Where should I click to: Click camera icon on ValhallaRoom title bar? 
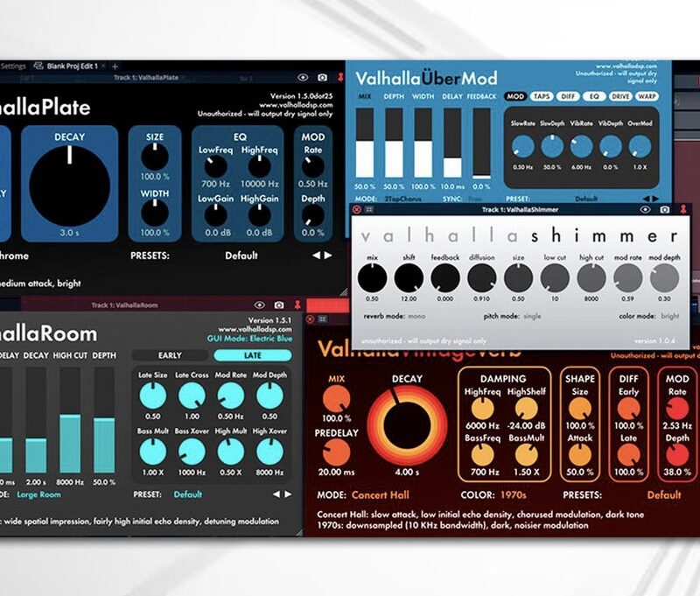(x=279, y=305)
